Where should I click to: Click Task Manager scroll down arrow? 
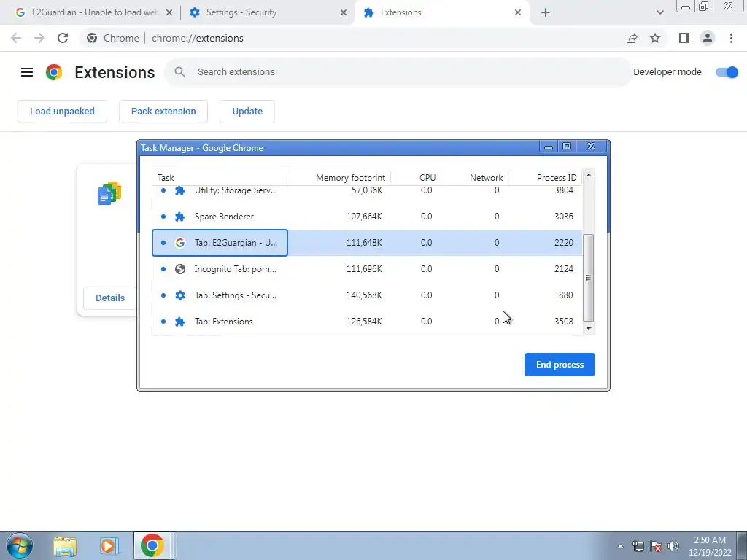(x=589, y=329)
